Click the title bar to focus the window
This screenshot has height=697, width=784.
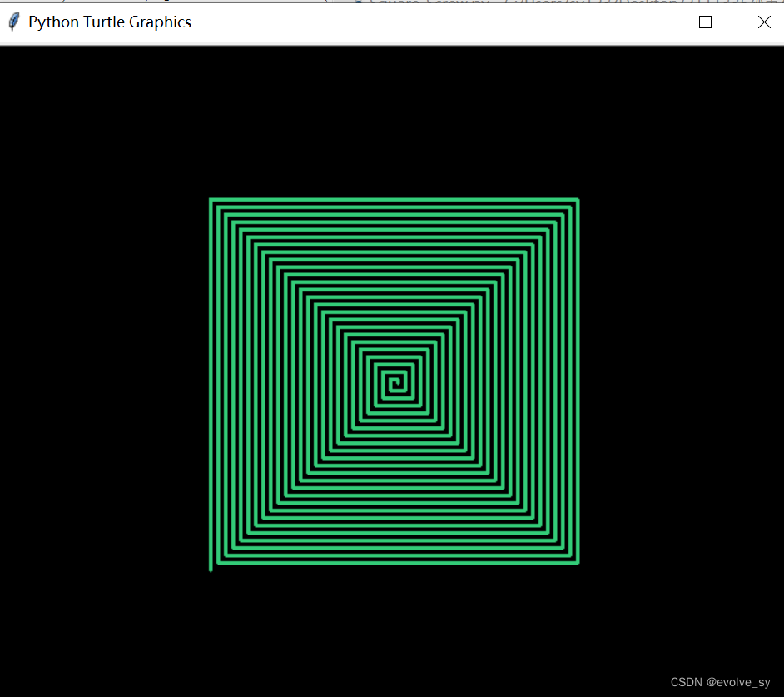coord(375,22)
